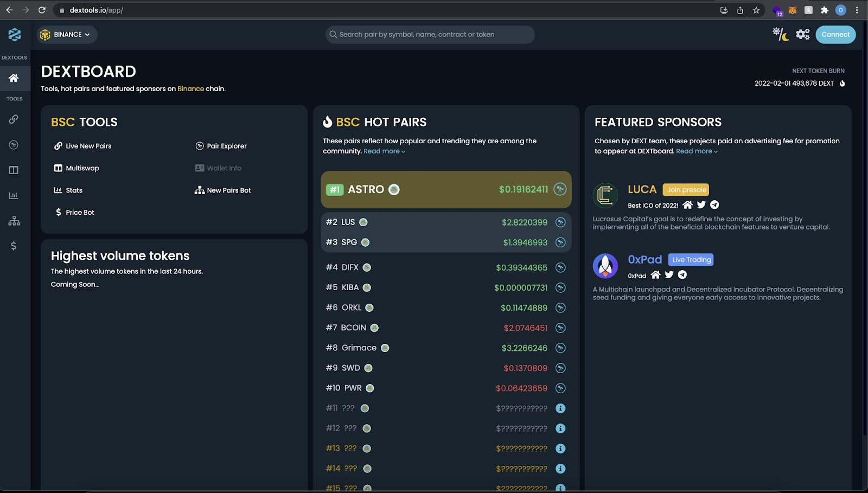Open pair explorer compass for SPG
The width and height of the screenshot is (868, 493).
click(x=560, y=242)
